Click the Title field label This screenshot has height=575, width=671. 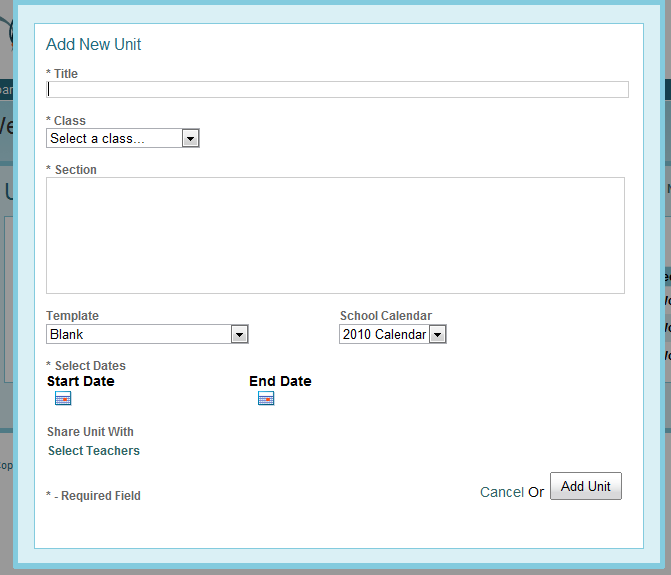(65, 74)
